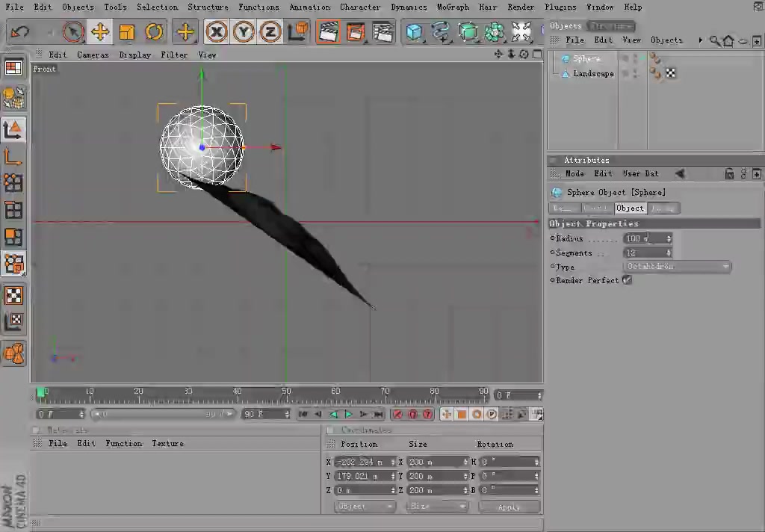This screenshot has height=532, width=765.
Task: Open the Object dropdown in Coordinates panel
Action: [364, 507]
